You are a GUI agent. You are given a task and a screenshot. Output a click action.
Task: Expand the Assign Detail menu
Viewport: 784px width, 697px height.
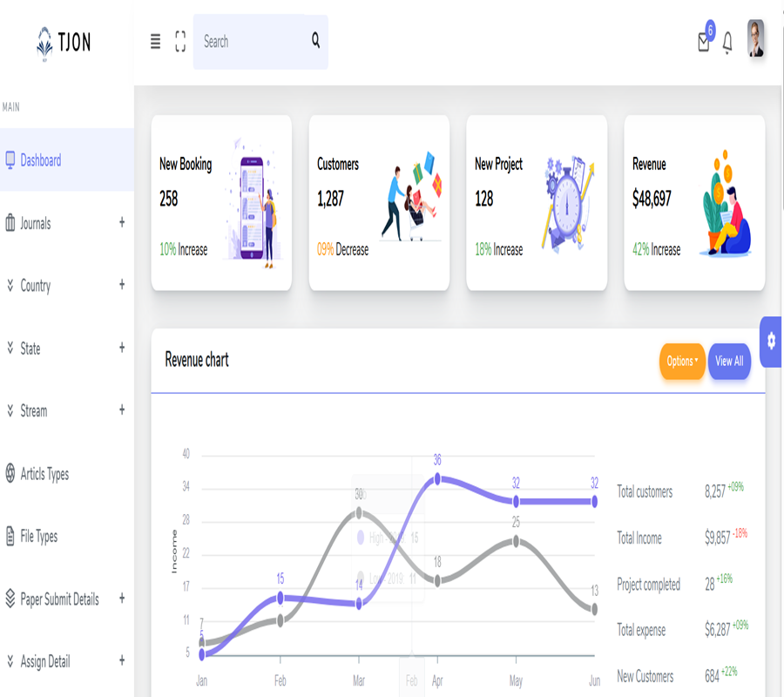(x=122, y=660)
